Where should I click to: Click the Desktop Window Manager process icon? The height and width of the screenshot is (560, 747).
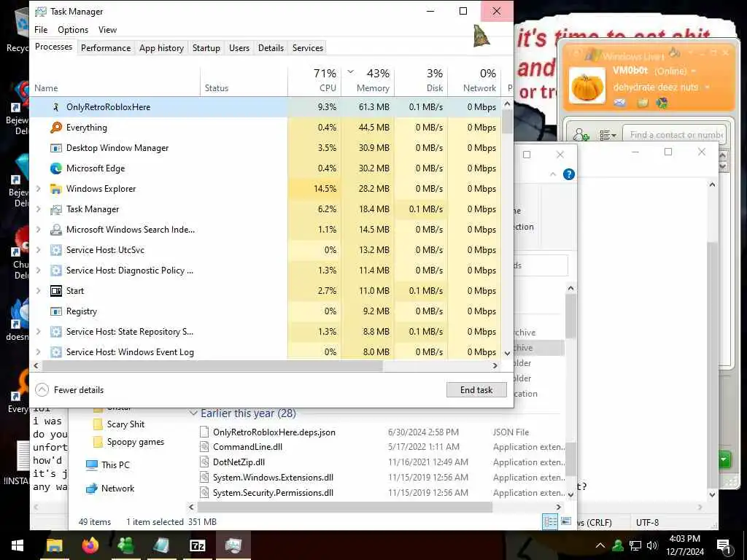55,148
